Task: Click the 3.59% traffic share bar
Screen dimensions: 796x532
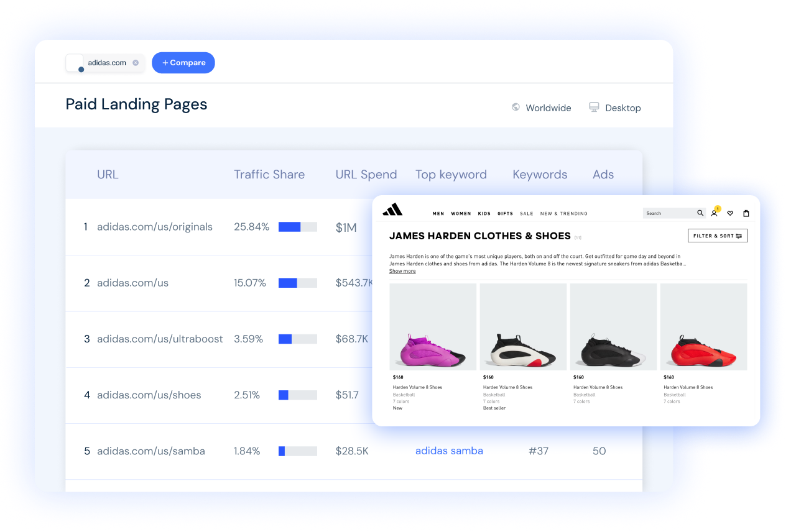Action: pyautogui.click(x=298, y=339)
